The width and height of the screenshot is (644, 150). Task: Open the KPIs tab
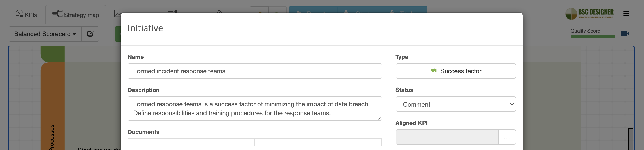click(x=26, y=15)
